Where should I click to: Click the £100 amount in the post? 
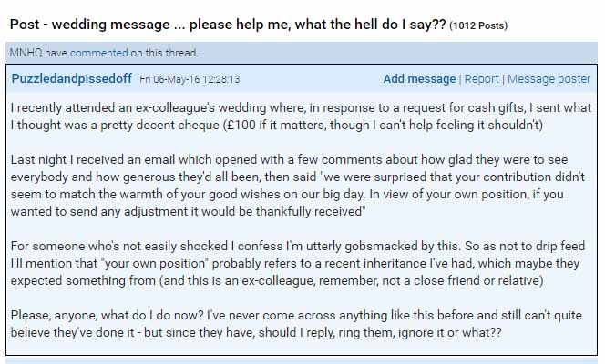(241, 126)
